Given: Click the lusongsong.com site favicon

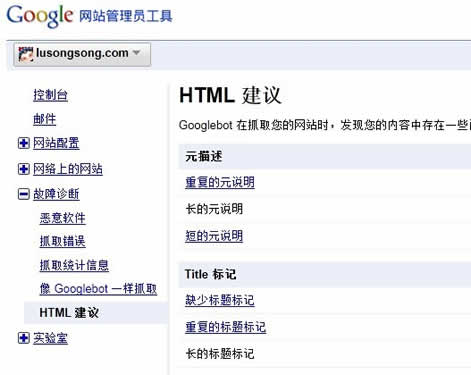Looking at the screenshot, I should 26,54.
